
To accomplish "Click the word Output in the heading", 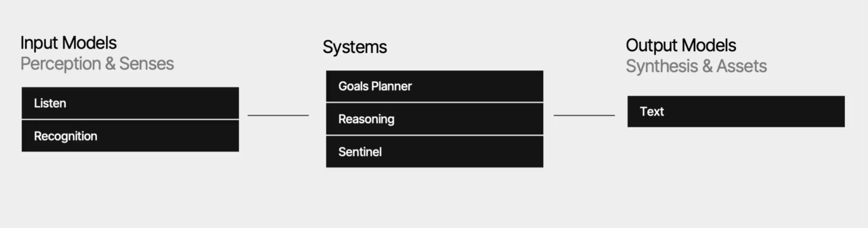I will tap(651, 45).
